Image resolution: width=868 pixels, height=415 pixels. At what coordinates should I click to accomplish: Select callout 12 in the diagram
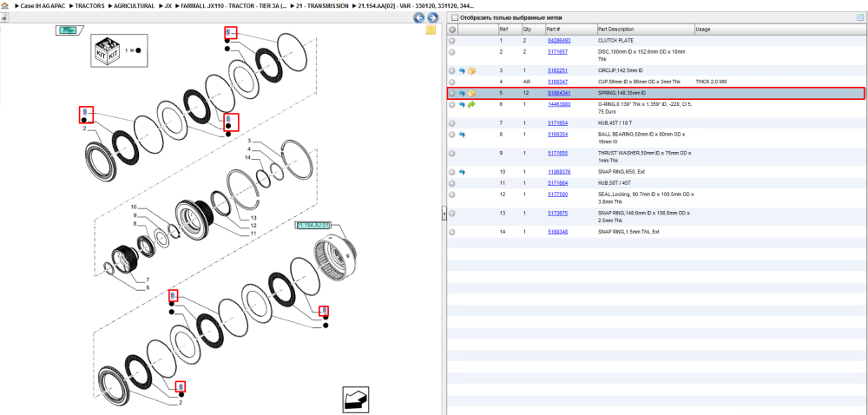(x=253, y=225)
